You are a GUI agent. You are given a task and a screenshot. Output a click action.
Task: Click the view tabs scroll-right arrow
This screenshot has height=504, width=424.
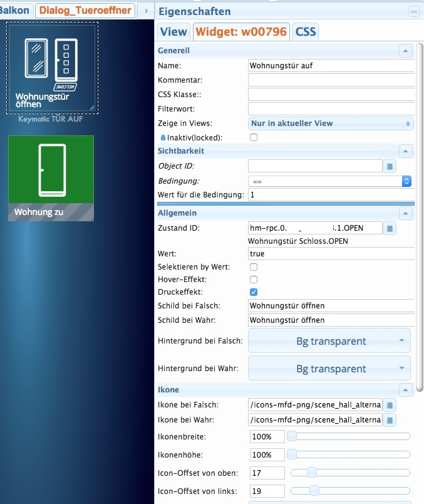(146, 11)
